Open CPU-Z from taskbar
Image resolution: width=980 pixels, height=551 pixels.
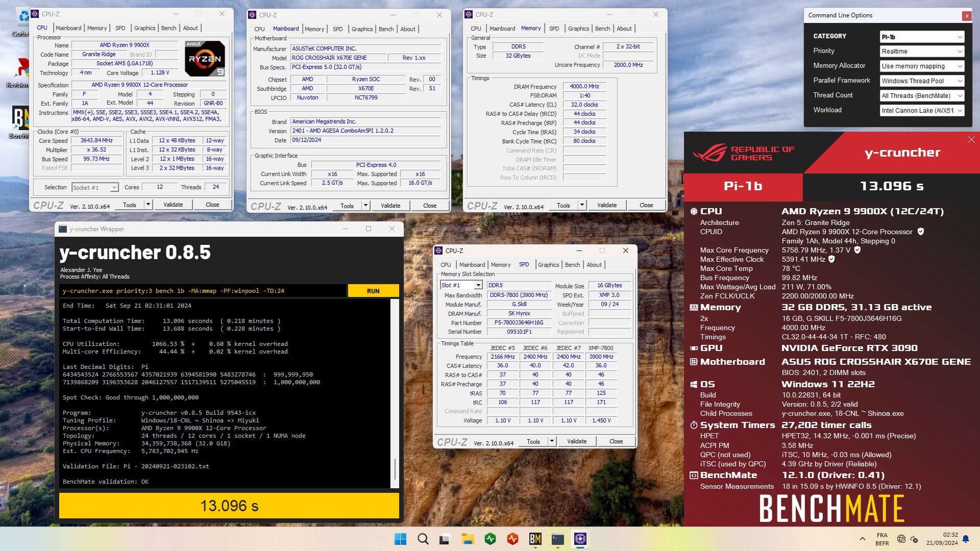(x=580, y=539)
